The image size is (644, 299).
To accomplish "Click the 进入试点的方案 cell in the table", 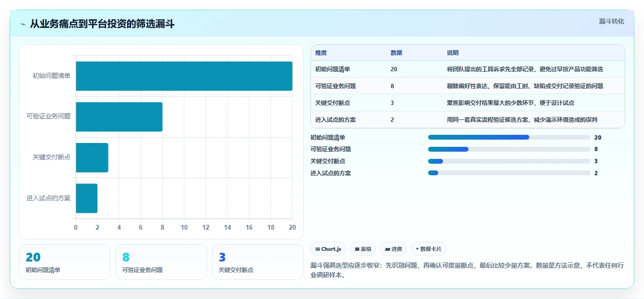I will [x=335, y=120].
